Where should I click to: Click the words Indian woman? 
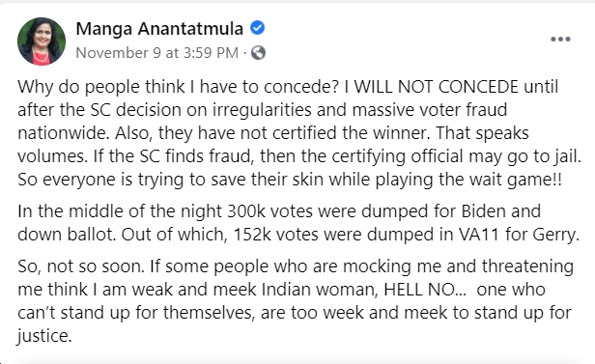pos(319,290)
